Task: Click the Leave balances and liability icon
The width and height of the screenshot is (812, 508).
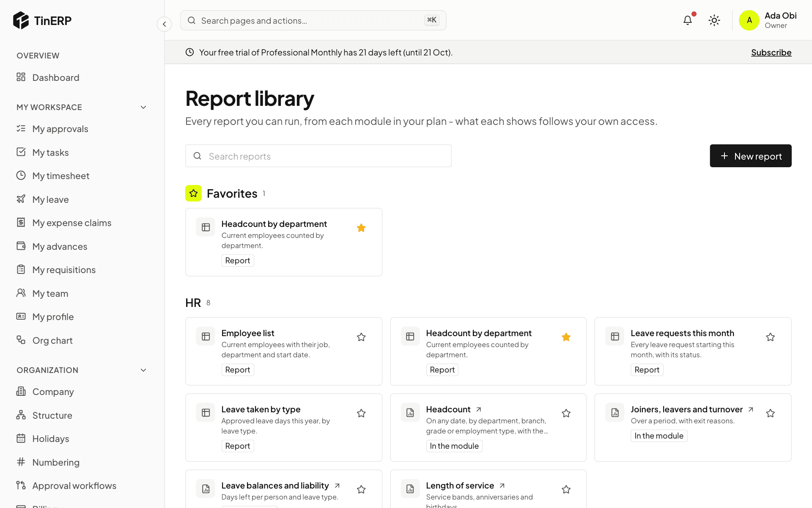Action: (206, 489)
